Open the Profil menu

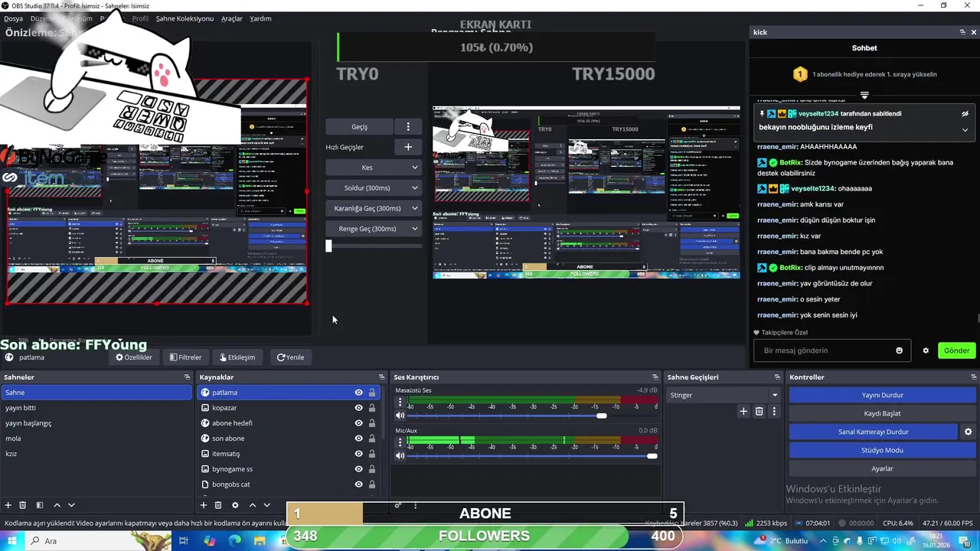click(x=140, y=18)
